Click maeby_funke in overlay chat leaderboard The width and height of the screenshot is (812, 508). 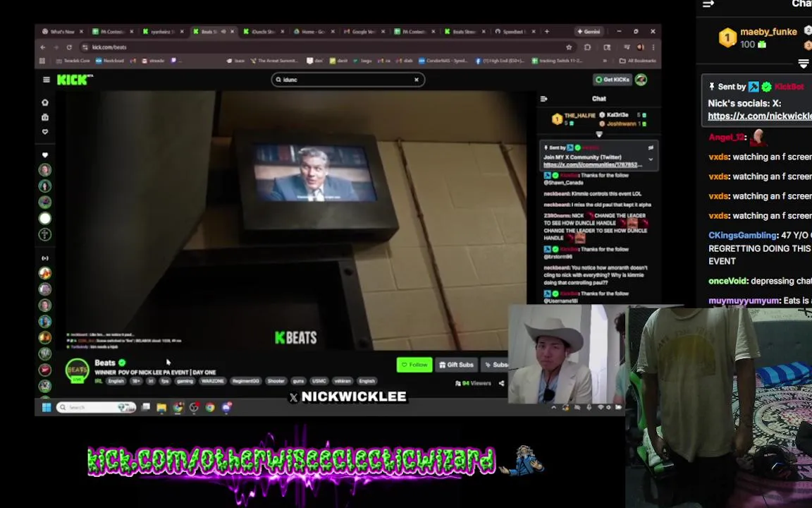(768, 32)
